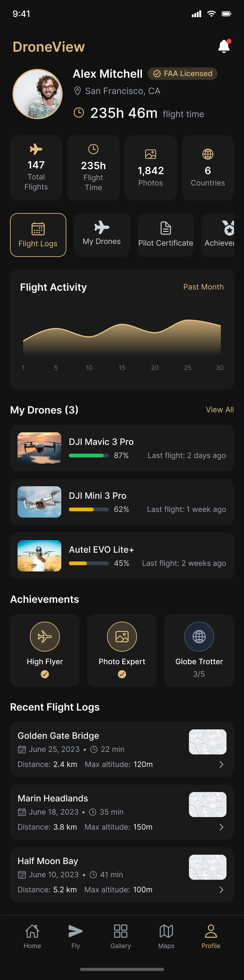Tap the High Flyer achievement badge icon

click(45, 637)
